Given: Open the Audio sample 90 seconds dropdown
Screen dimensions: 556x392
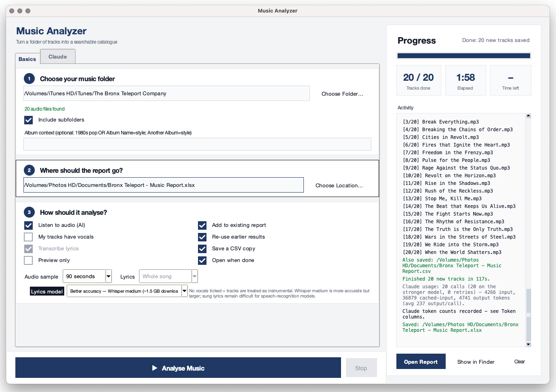Looking at the screenshot, I should (x=87, y=277).
